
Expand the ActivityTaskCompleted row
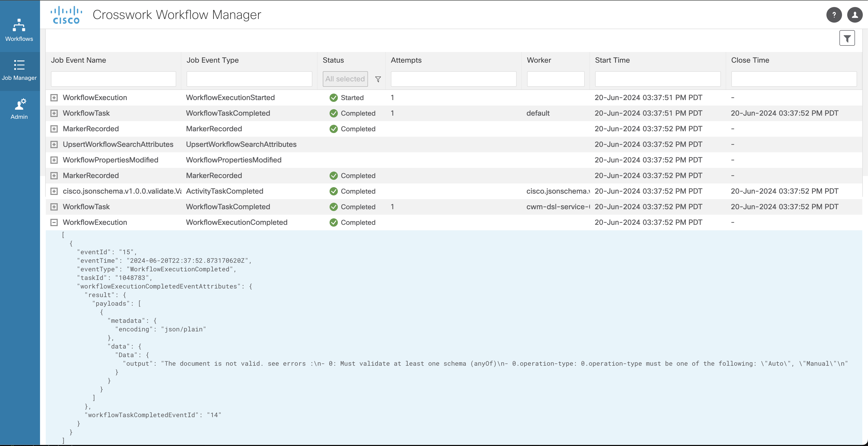point(54,192)
